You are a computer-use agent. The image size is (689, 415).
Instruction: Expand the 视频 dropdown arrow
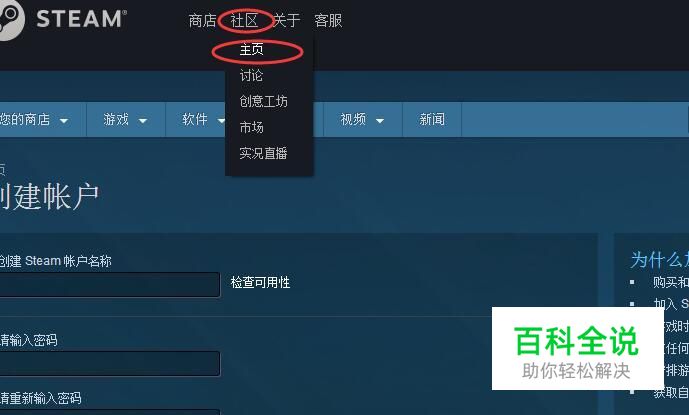click(x=380, y=120)
